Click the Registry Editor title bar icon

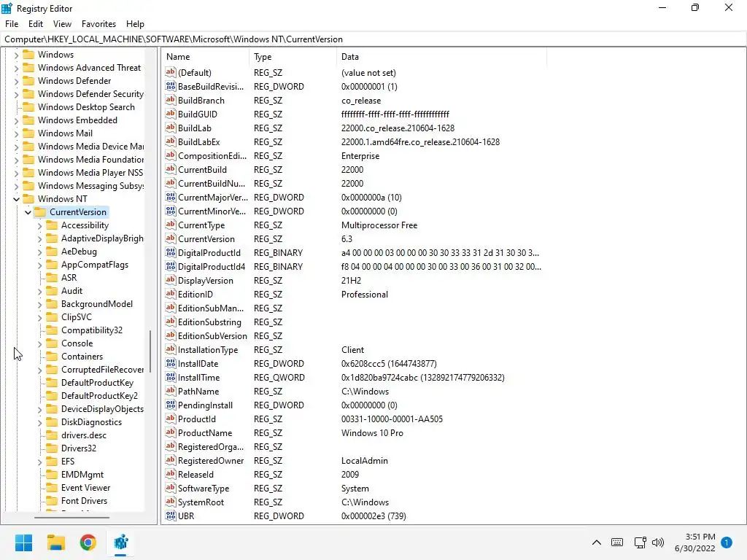pos(7,8)
